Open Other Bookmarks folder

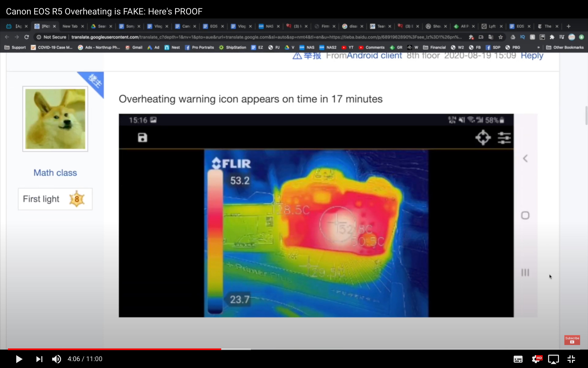pyautogui.click(x=565, y=47)
